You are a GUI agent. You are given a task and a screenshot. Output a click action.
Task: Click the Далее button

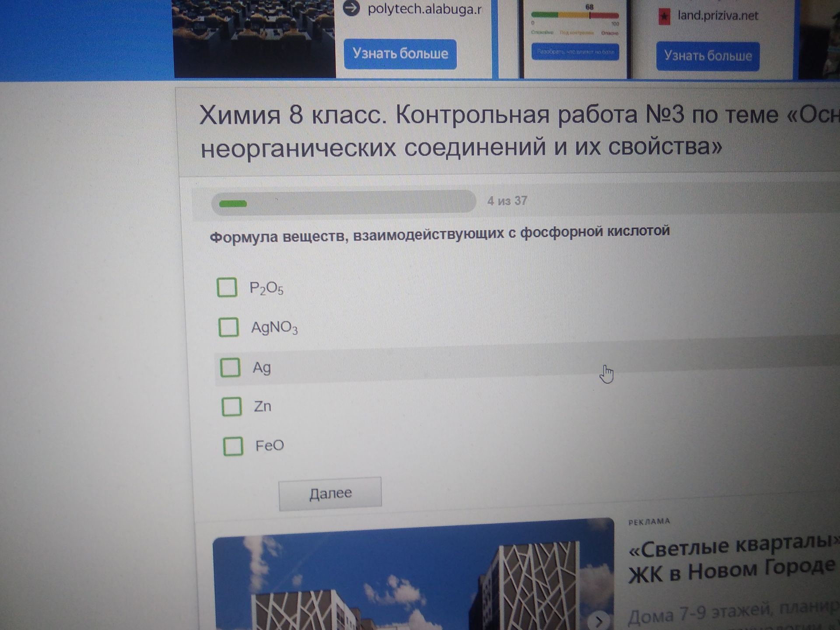point(330,493)
